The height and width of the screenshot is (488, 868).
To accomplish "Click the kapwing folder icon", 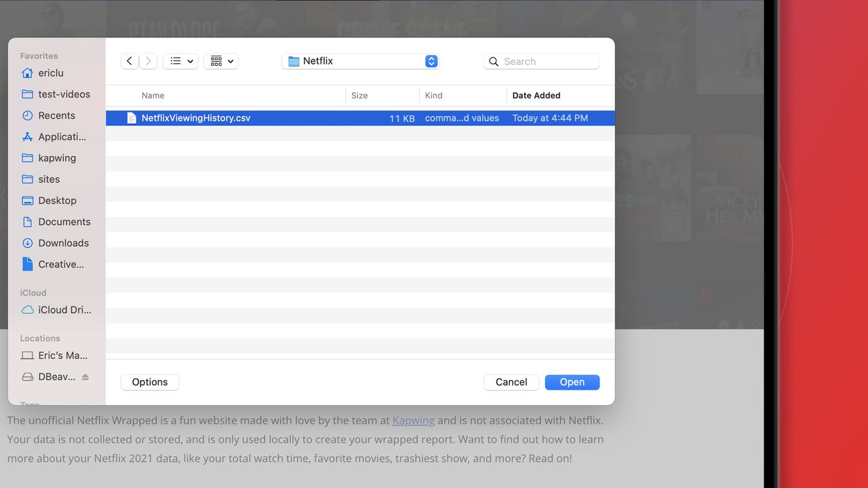I will [27, 158].
